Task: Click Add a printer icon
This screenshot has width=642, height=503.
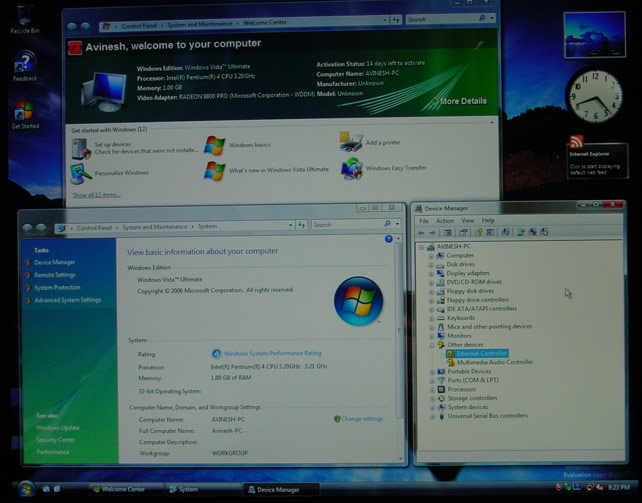Action: pyautogui.click(x=351, y=142)
